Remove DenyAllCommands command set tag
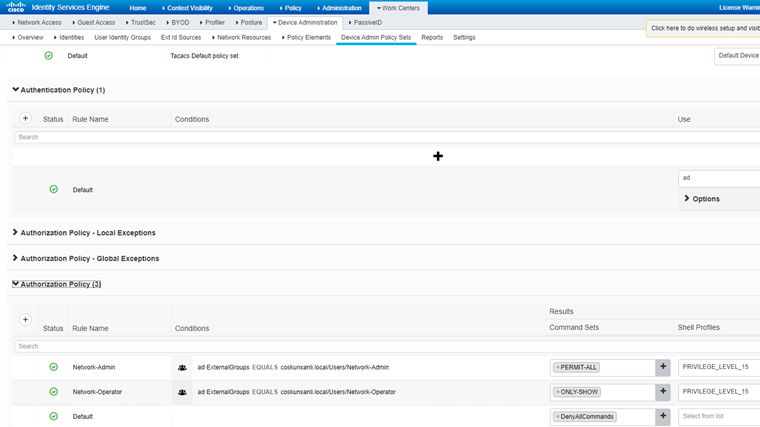This screenshot has width=760, height=427. 557,417
